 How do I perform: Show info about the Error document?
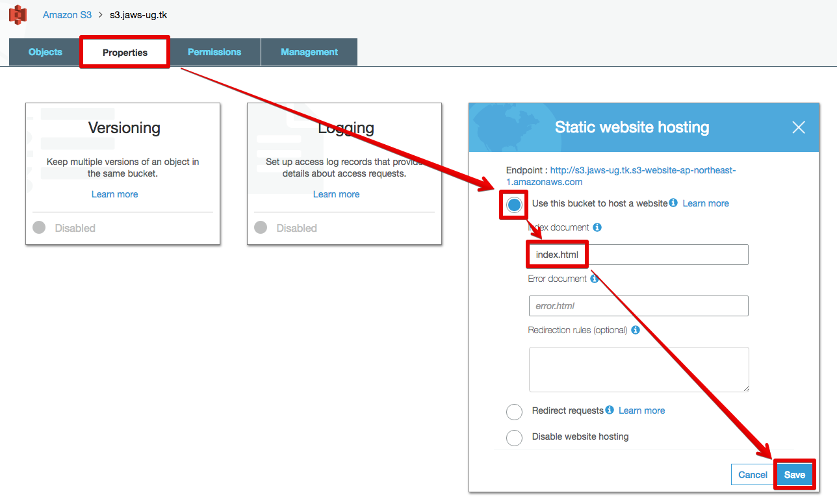tap(594, 279)
